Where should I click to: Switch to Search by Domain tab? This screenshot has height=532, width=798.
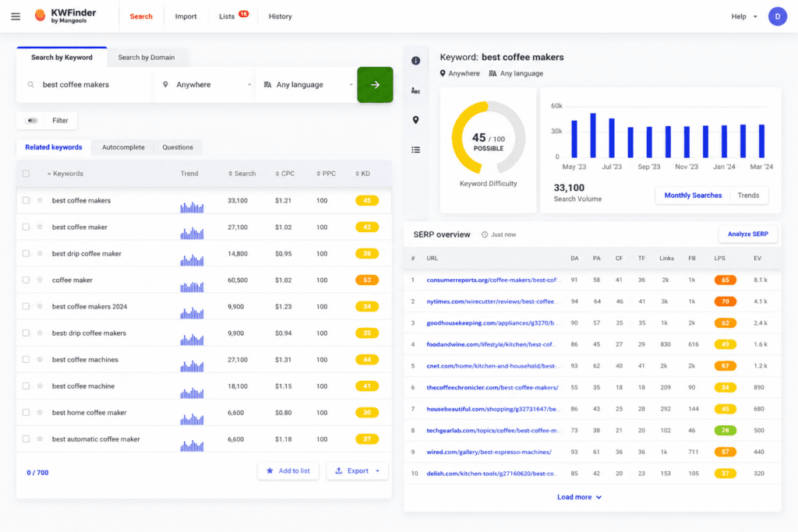[146, 58]
